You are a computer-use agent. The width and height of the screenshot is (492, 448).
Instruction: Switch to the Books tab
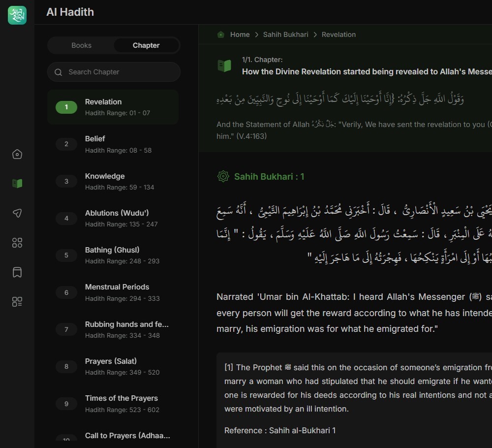coord(81,45)
